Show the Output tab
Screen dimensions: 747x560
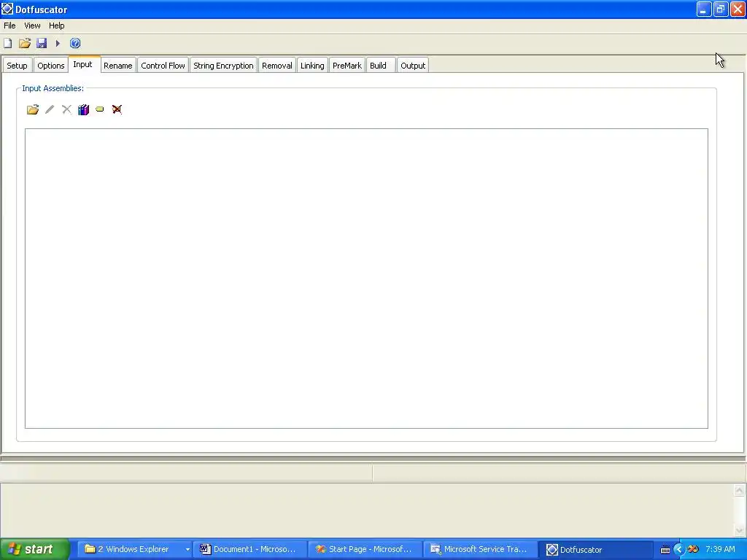click(x=413, y=66)
